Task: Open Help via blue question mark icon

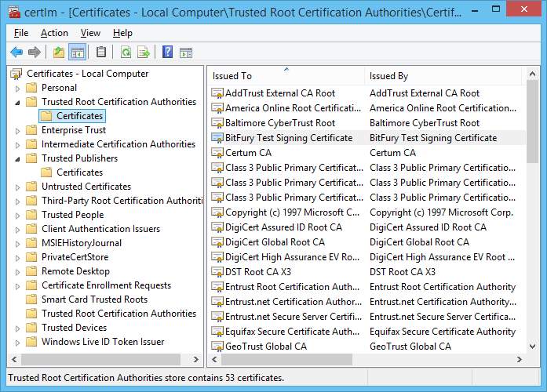Action: click(x=167, y=53)
